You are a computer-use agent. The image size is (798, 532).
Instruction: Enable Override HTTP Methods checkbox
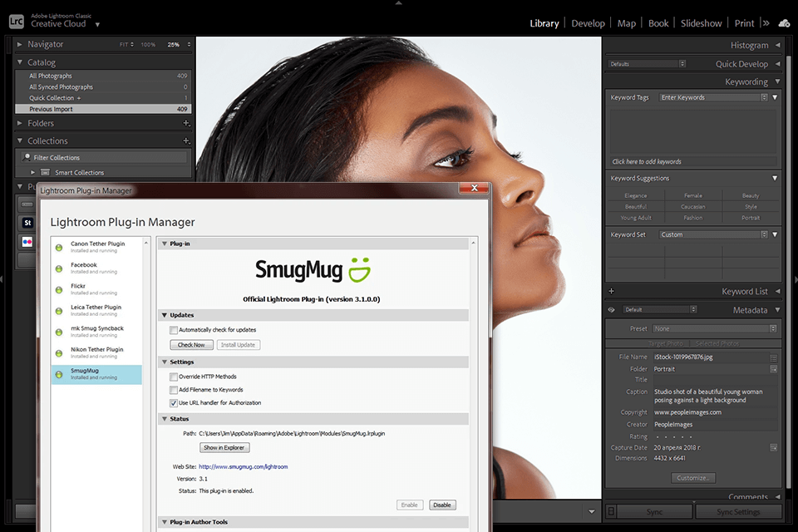point(174,377)
